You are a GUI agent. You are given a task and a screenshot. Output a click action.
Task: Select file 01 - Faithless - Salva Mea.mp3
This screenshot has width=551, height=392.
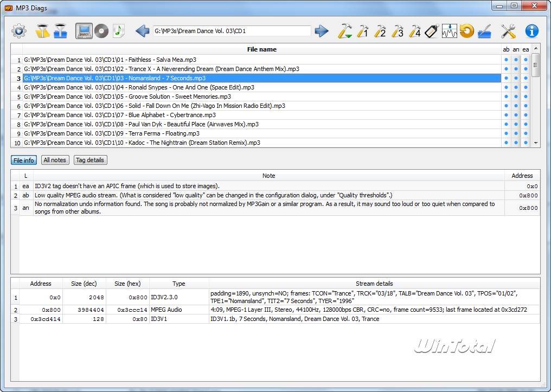pos(262,60)
